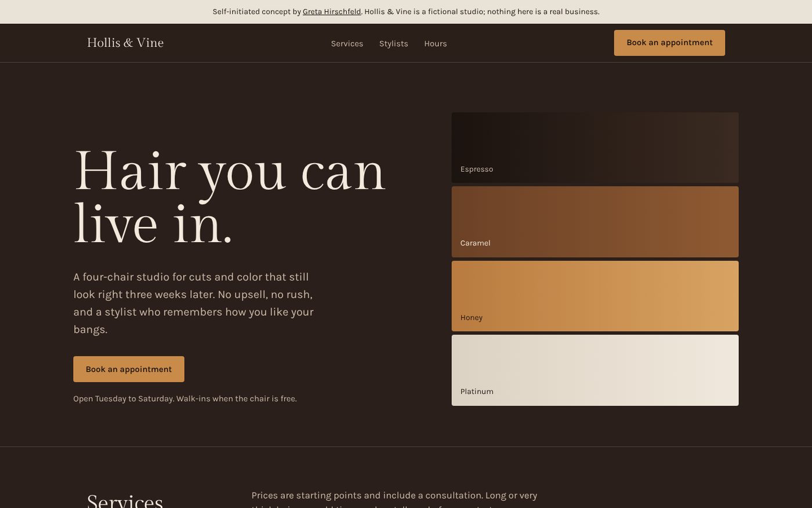Choose the Platinum color swatch
The width and height of the screenshot is (812, 508).
595,370
